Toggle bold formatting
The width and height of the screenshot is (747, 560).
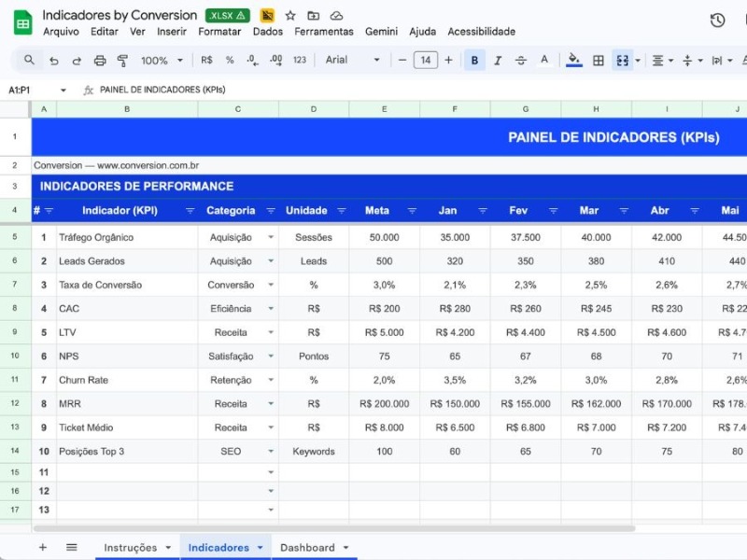click(474, 61)
